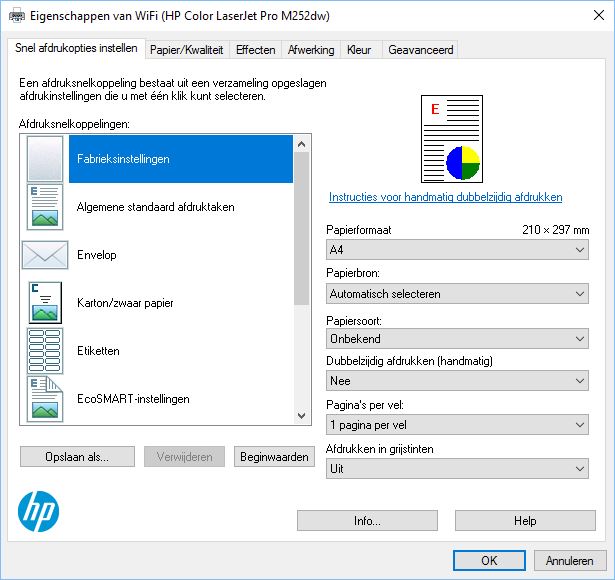Select Karton/zwaar papier shortcut
This screenshot has width=615, height=580.
[x=181, y=303]
